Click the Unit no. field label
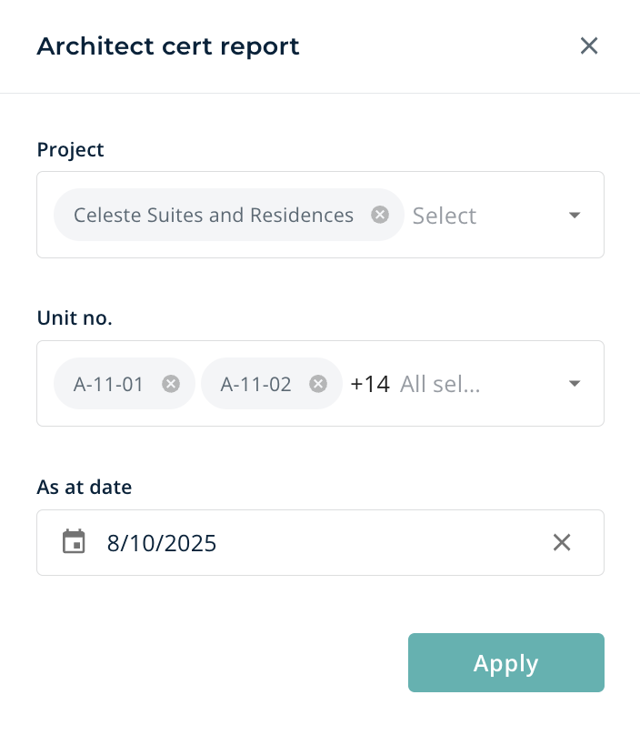 (x=75, y=318)
